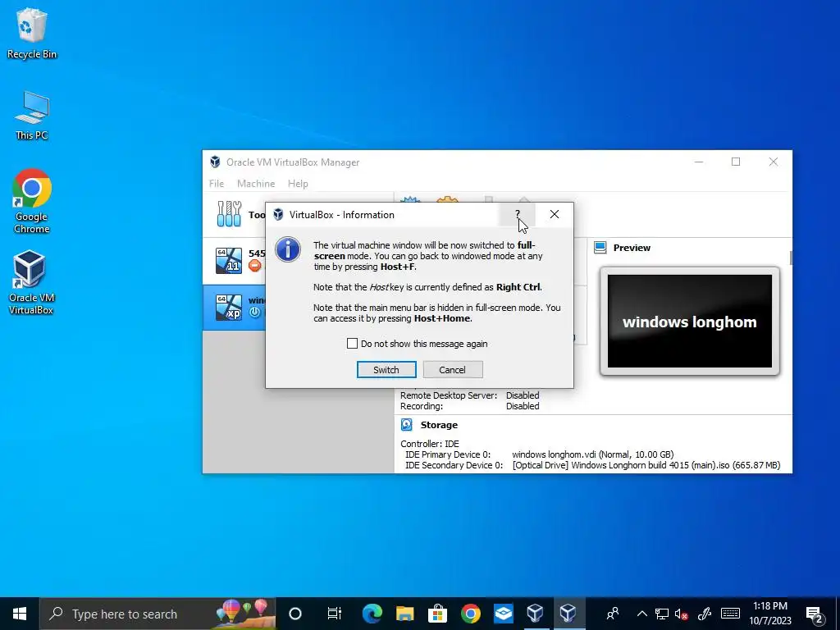Click the network icon in system tray
The image size is (840, 630).
click(662, 614)
